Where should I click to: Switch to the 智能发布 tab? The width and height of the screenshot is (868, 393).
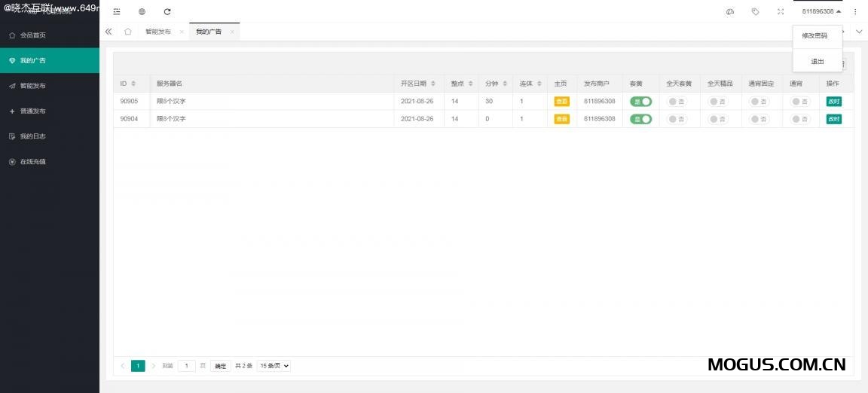158,32
